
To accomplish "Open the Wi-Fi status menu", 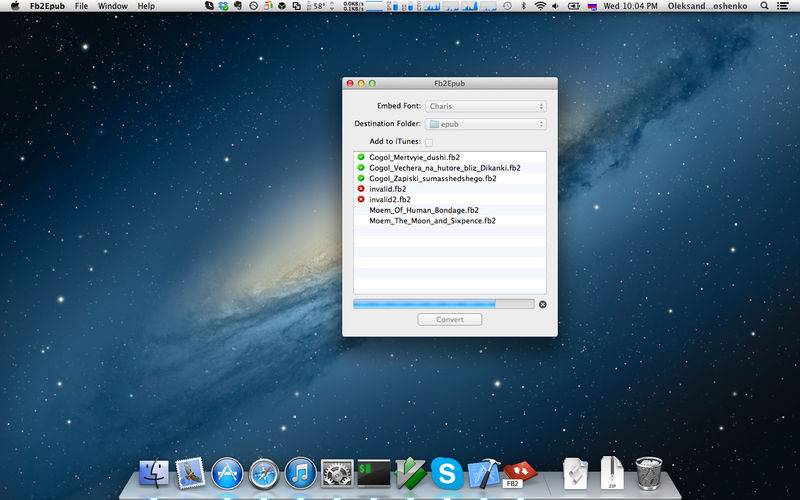I will click(x=540, y=6).
